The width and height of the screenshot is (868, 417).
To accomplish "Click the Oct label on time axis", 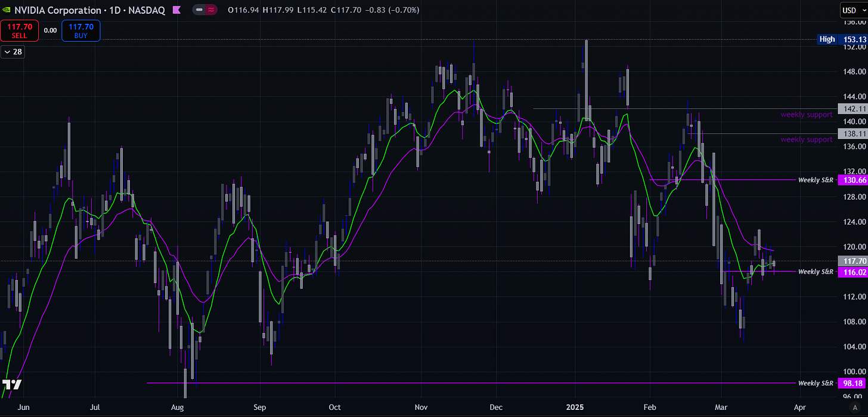I will 335,407.
